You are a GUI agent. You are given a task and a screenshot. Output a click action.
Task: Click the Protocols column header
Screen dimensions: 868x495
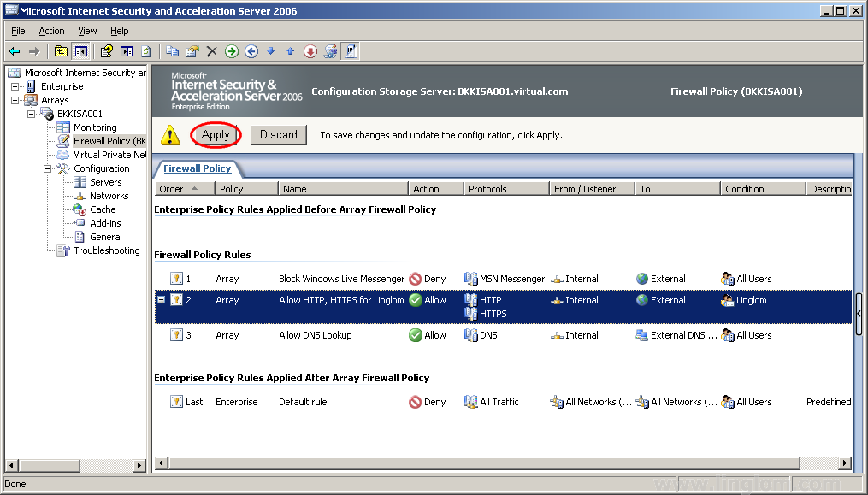pos(506,189)
